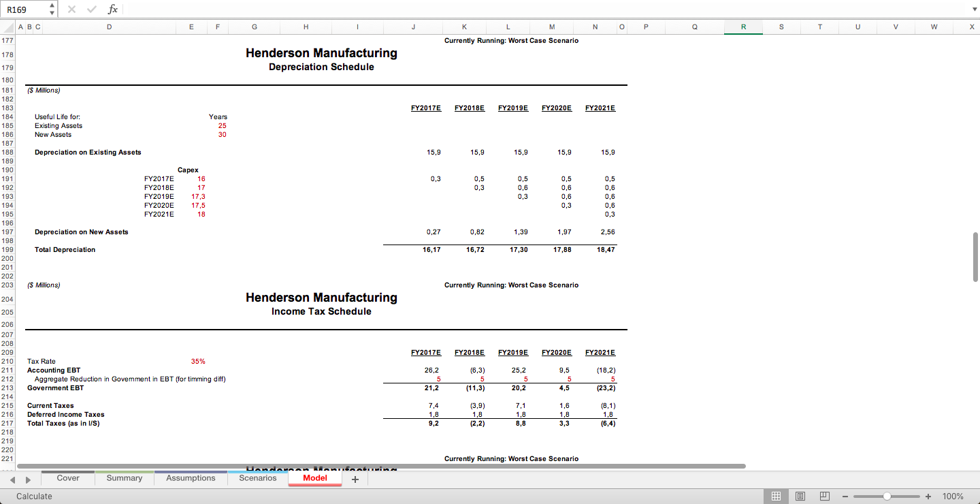
Task: Click the zoom in plus icon
Action: [928, 497]
